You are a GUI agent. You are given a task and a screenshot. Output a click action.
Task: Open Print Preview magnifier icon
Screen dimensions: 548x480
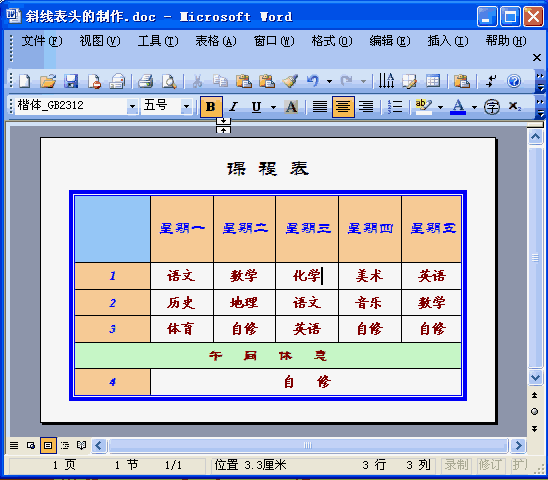tap(169, 81)
